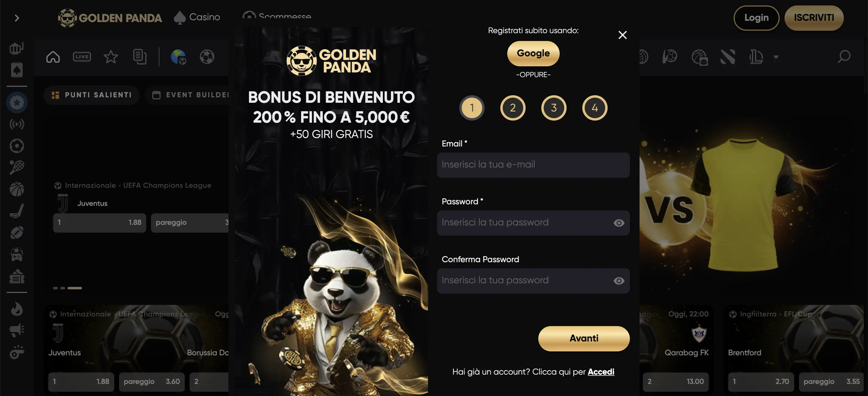Select the LIVE events icon
This screenshot has width=868, height=396.
82,57
